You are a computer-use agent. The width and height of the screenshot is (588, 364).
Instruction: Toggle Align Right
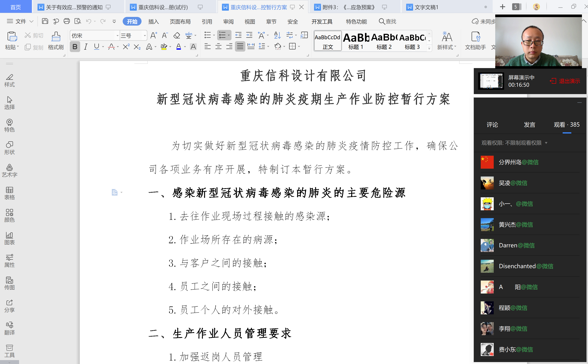coord(229,46)
